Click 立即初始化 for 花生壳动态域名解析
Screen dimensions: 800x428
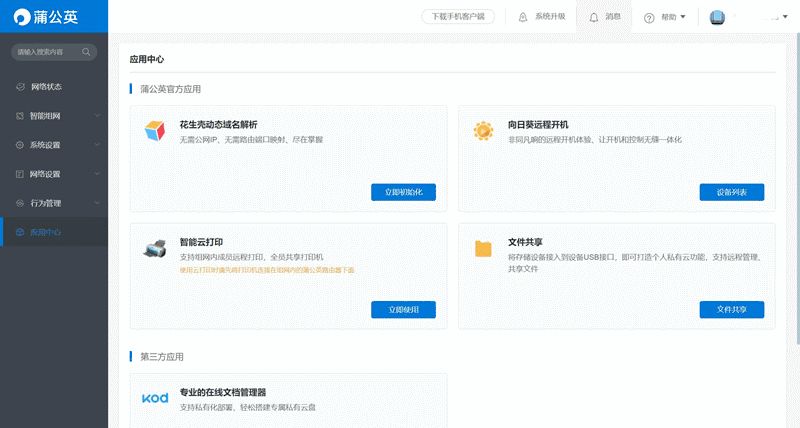tap(404, 192)
